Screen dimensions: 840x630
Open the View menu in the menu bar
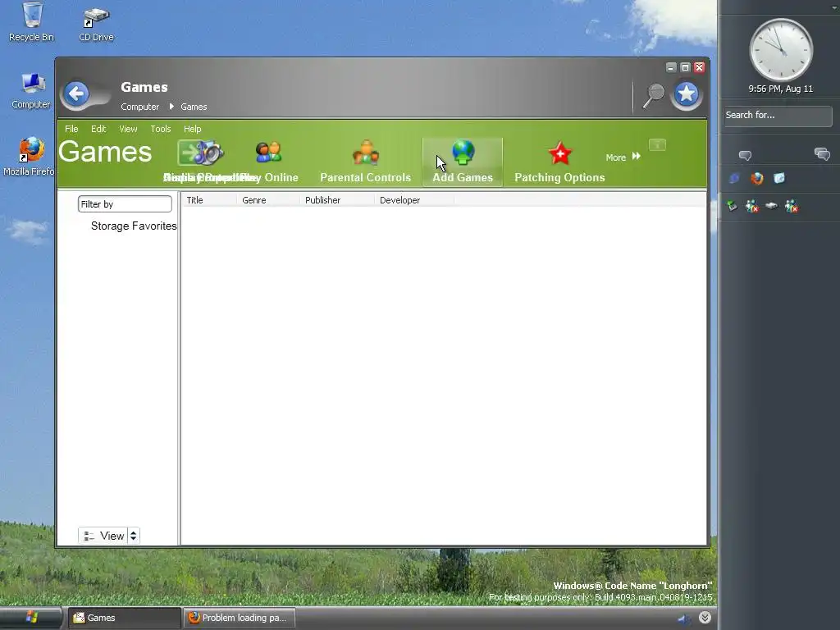point(128,129)
